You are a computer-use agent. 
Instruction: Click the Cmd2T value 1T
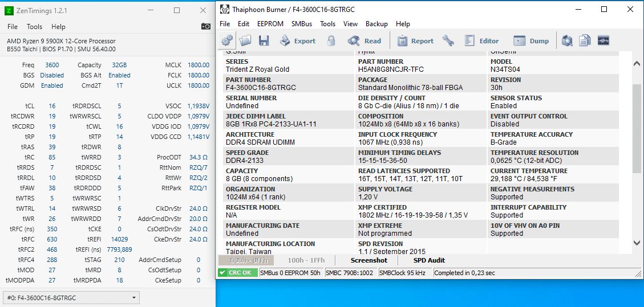point(120,85)
